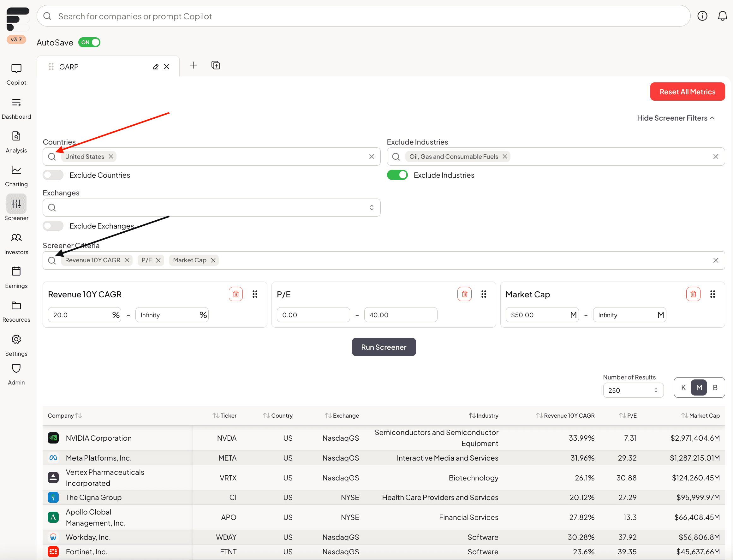Screen dimensions: 733x560
Task: Grab the Revenue 10Y CAGR drag handle
Action: coord(255,294)
